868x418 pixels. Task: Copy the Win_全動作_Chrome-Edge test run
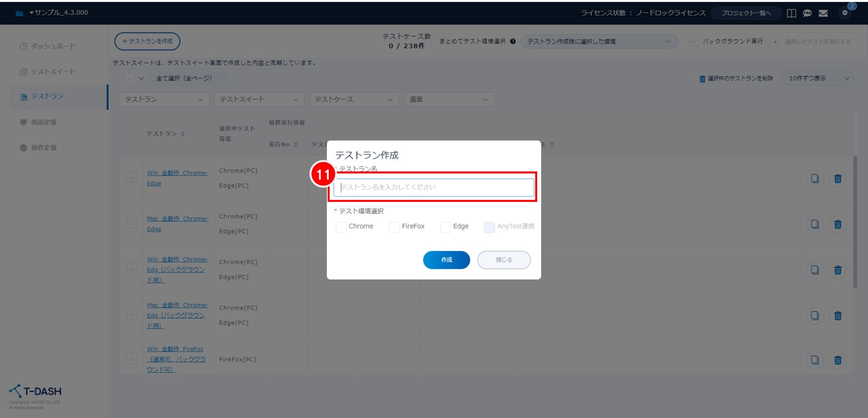pos(814,179)
